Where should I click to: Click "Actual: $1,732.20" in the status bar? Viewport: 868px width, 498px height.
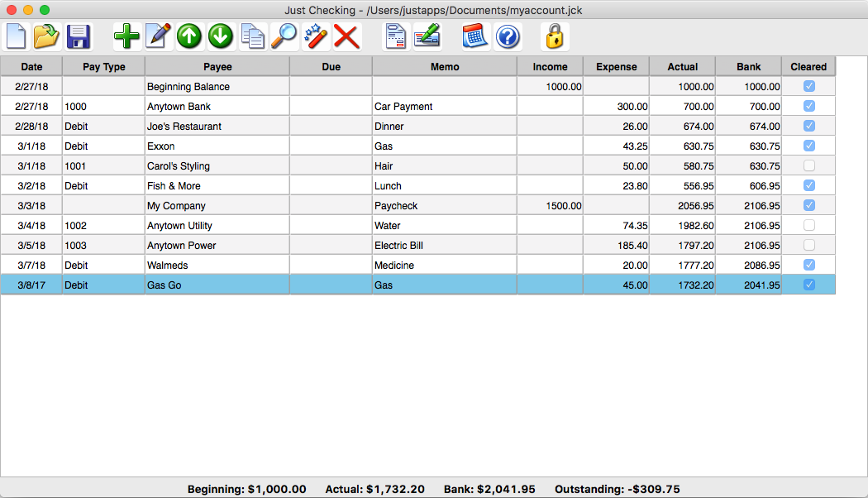click(374, 489)
